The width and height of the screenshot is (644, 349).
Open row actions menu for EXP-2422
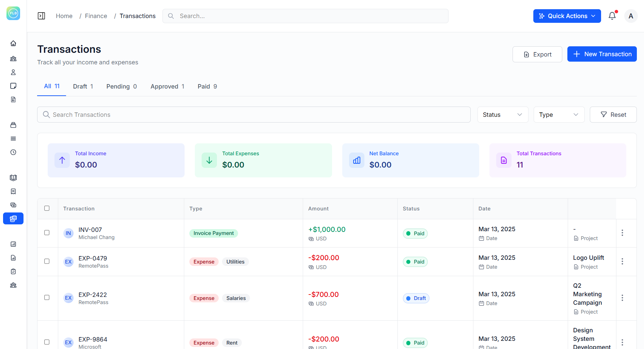pyautogui.click(x=622, y=298)
